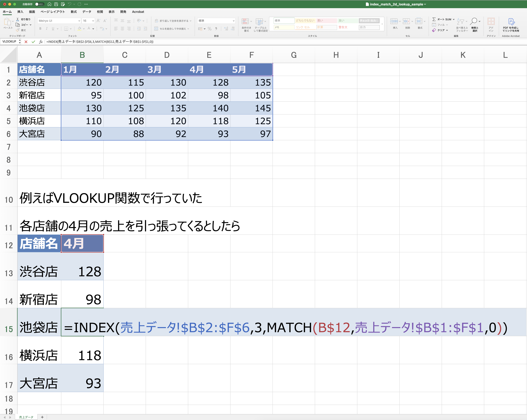The width and height of the screenshot is (527, 420).
Task: Switch to the Acrobat ribbon tab
Action: [138, 12]
